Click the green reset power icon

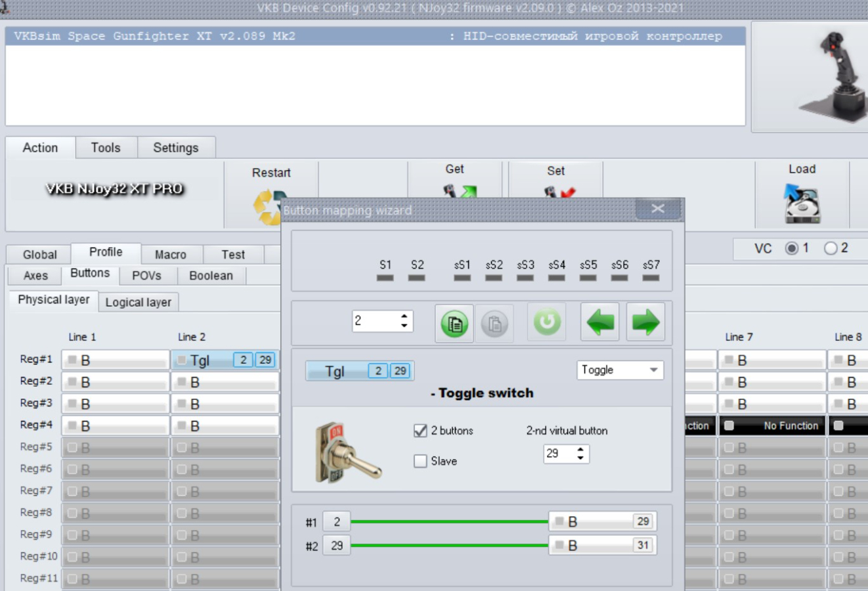tap(546, 322)
